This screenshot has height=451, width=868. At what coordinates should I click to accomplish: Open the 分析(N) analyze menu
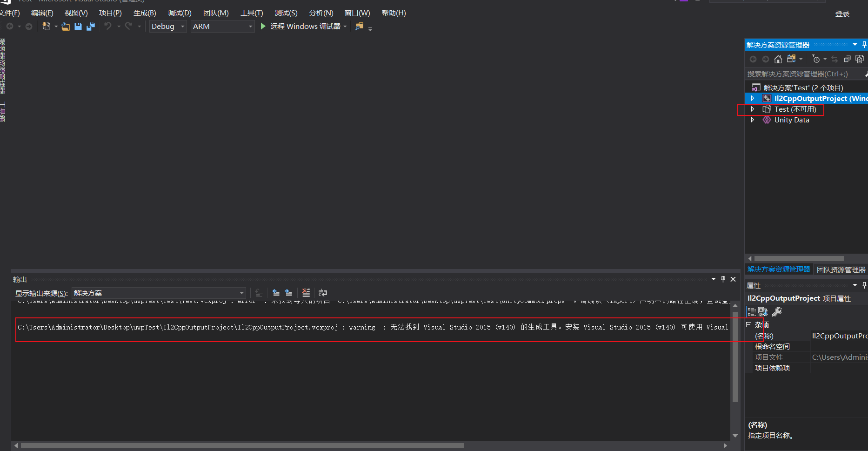[321, 13]
